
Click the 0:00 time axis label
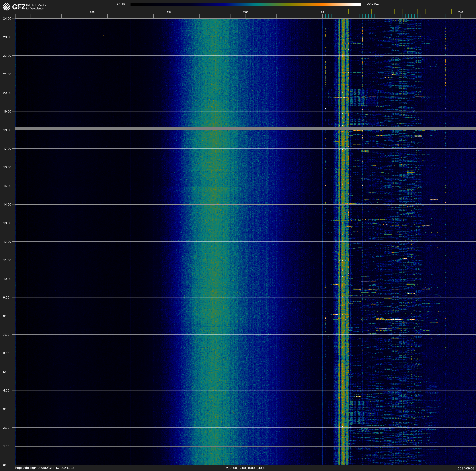(x=6, y=465)
